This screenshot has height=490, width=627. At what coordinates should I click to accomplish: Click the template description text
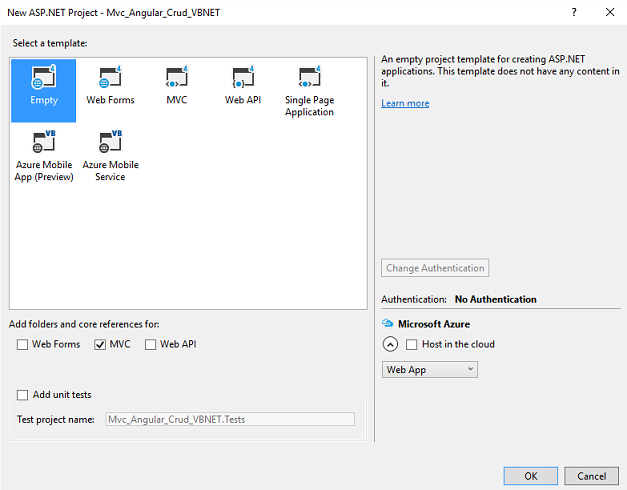(500, 71)
